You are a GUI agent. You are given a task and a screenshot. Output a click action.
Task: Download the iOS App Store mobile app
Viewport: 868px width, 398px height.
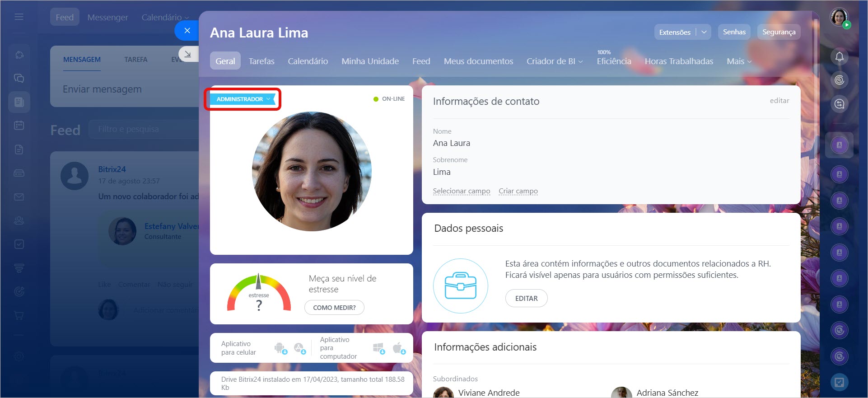[299, 348]
